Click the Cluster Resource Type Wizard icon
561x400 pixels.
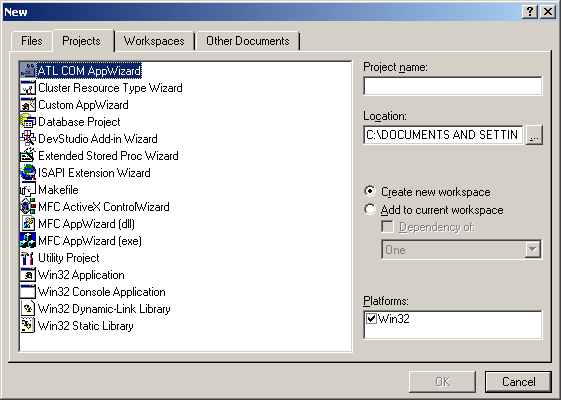[28, 87]
